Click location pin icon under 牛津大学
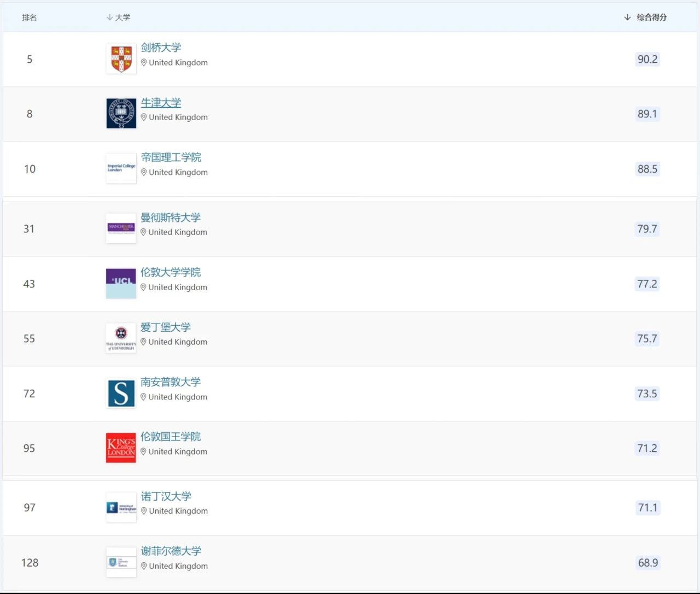Screen dimensions: 700x594 tap(144, 117)
